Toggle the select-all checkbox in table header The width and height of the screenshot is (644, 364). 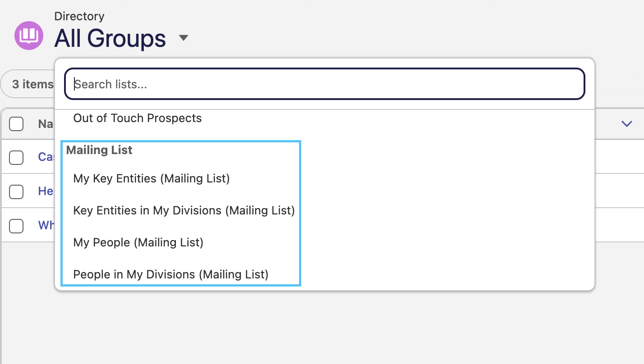(16, 123)
